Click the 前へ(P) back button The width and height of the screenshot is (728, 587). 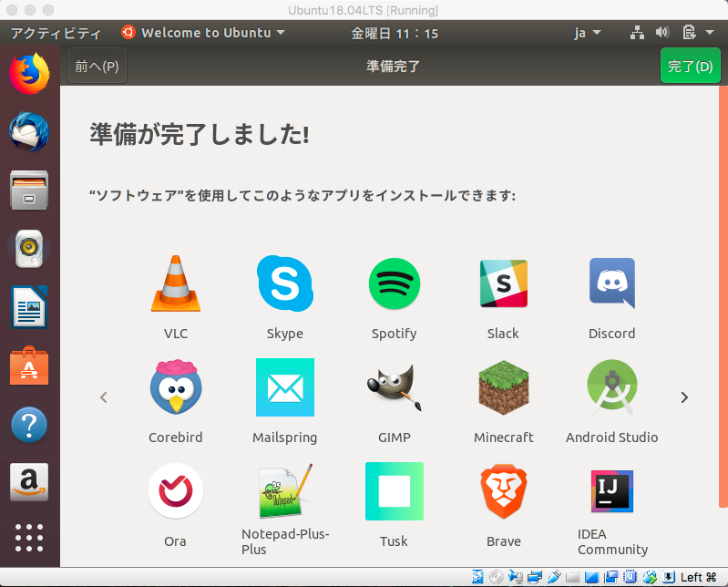97,66
